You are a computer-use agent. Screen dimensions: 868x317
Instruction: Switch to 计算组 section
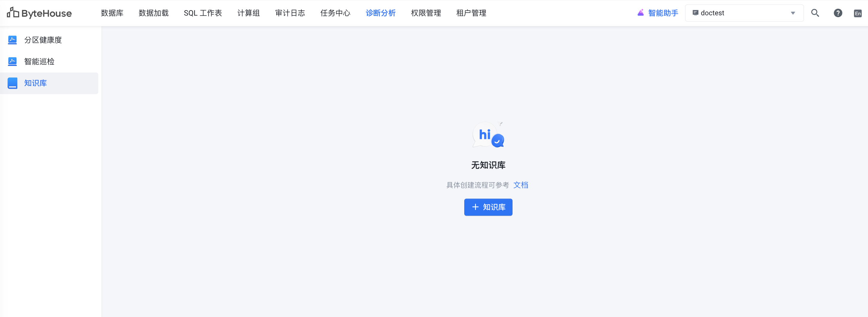[x=249, y=13]
